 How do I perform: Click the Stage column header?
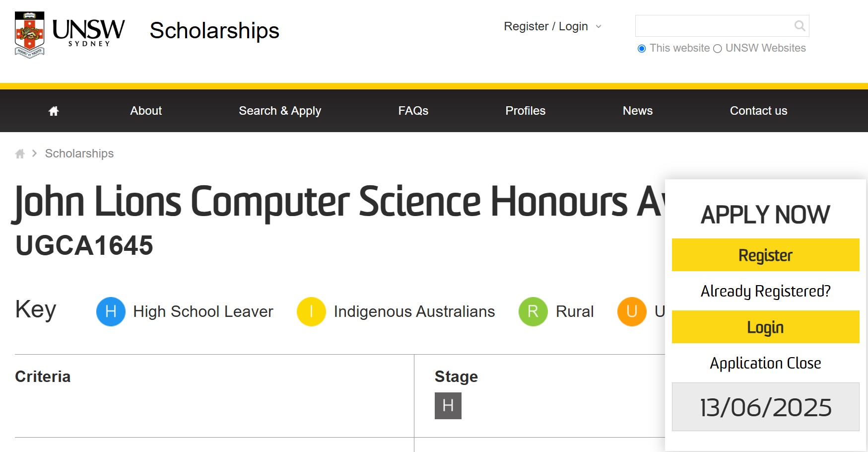pyautogui.click(x=456, y=377)
